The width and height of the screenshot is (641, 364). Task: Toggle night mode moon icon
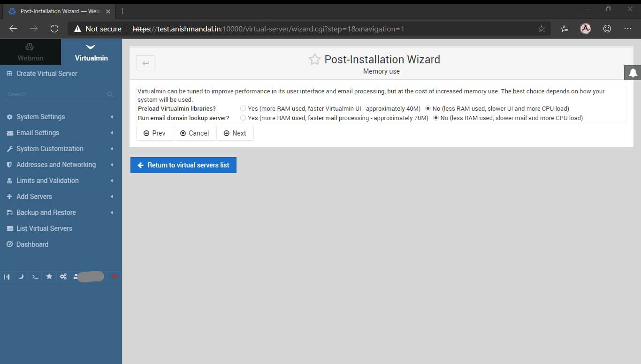pyautogui.click(x=21, y=277)
